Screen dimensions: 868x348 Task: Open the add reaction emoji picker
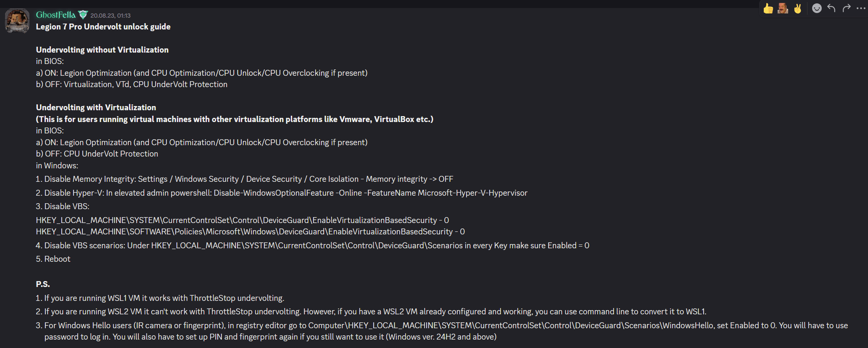[x=817, y=8]
